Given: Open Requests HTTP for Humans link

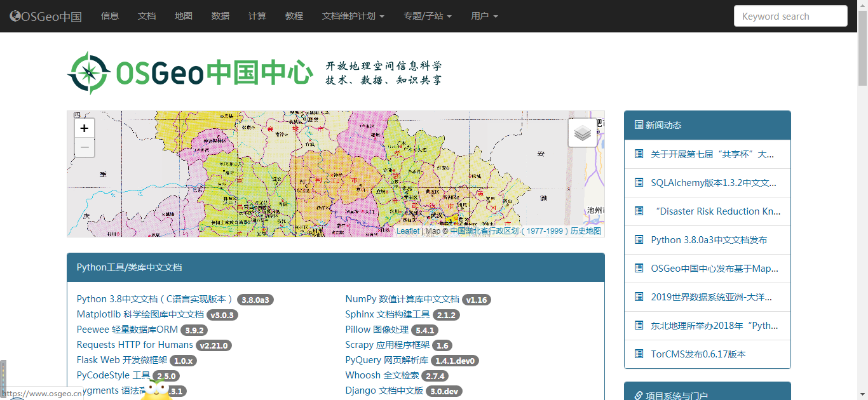Looking at the screenshot, I should click(135, 345).
